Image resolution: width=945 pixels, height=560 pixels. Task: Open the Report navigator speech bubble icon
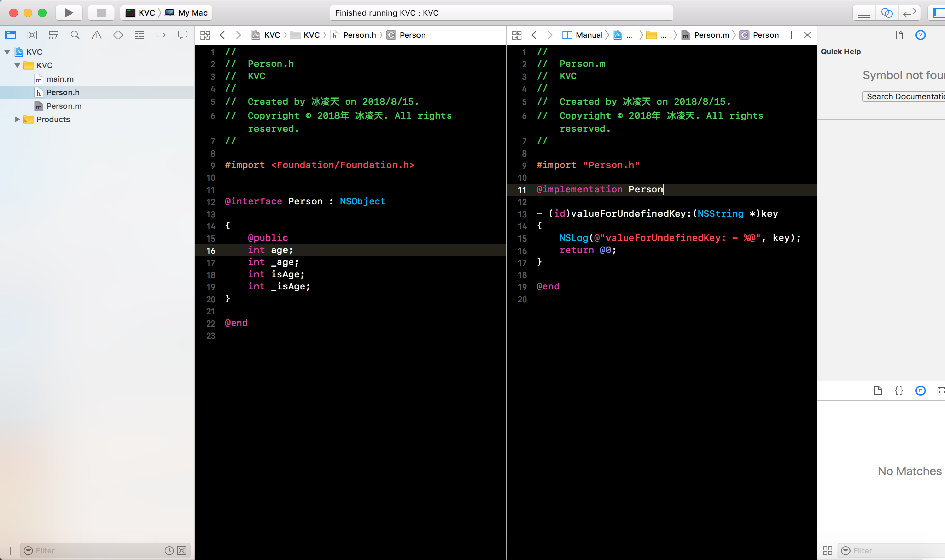tap(183, 35)
